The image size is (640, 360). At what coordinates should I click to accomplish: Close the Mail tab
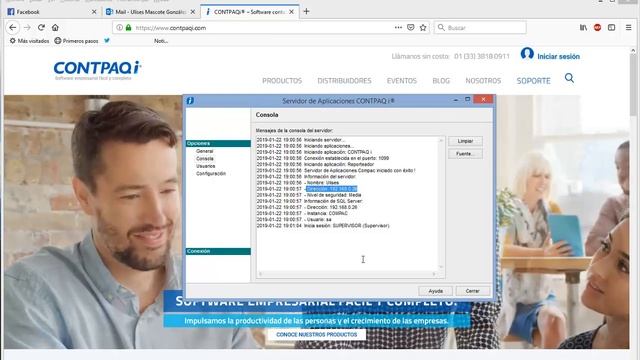tap(193, 12)
